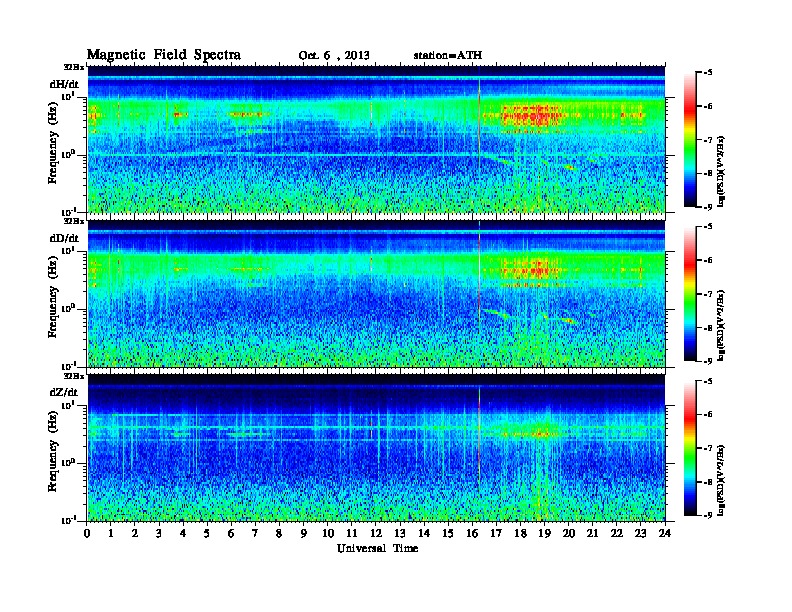Click hour tick label 24 on time axis
792x612 pixels.
pos(665,533)
